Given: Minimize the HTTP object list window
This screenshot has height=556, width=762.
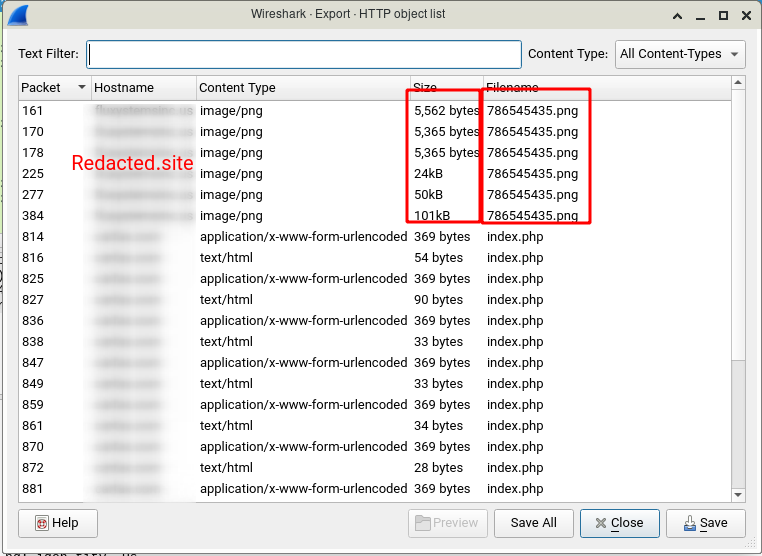Looking at the screenshot, I should [700, 16].
